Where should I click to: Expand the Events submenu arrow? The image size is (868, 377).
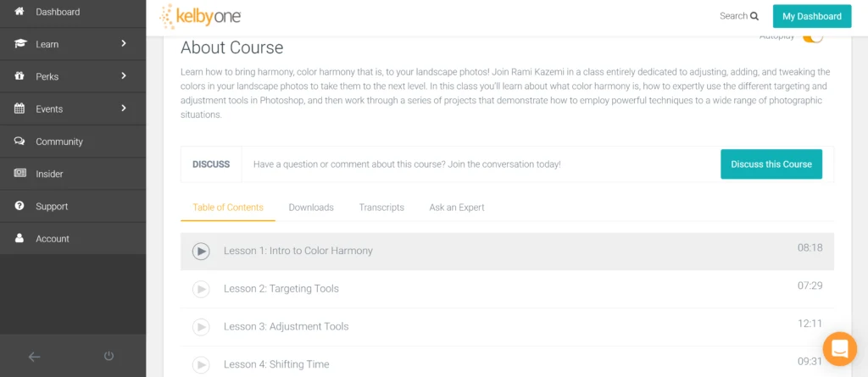tap(124, 108)
